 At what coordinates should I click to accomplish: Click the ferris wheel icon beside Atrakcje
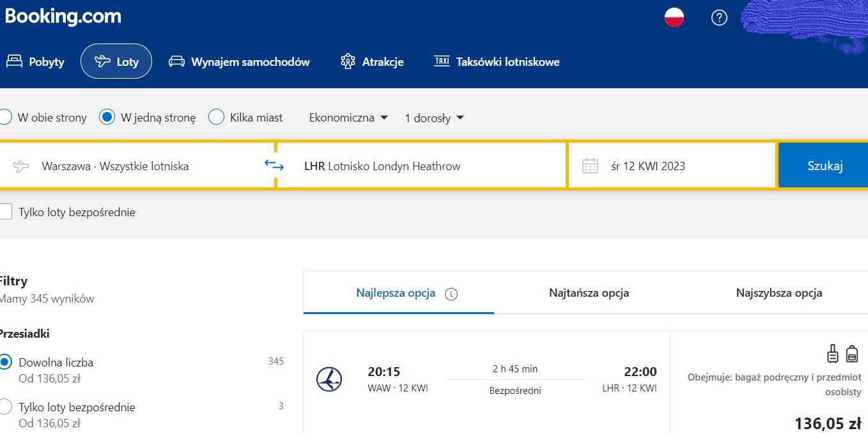[x=348, y=61]
